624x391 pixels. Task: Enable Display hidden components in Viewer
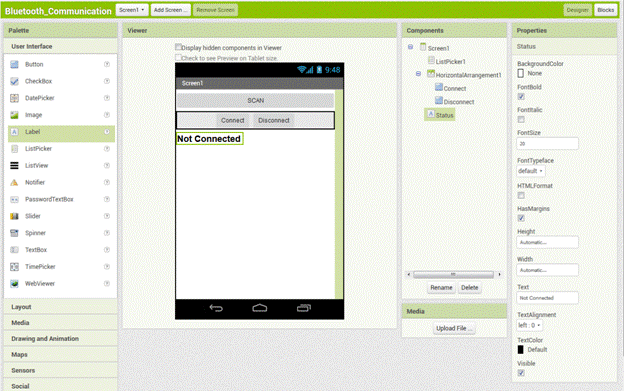click(178, 47)
